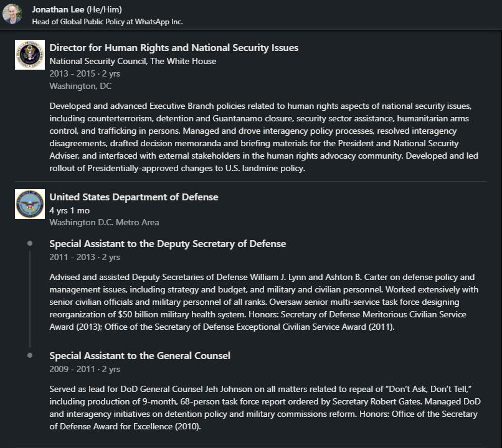Select Special Assistant to the Deputy Secretary title
This screenshot has height=448, width=502.
(x=168, y=244)
